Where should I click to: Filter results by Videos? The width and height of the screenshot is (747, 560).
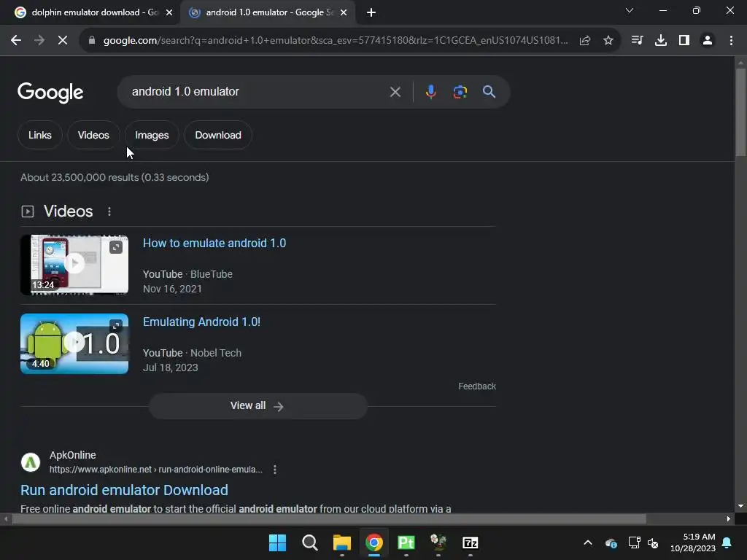(93, 135)
